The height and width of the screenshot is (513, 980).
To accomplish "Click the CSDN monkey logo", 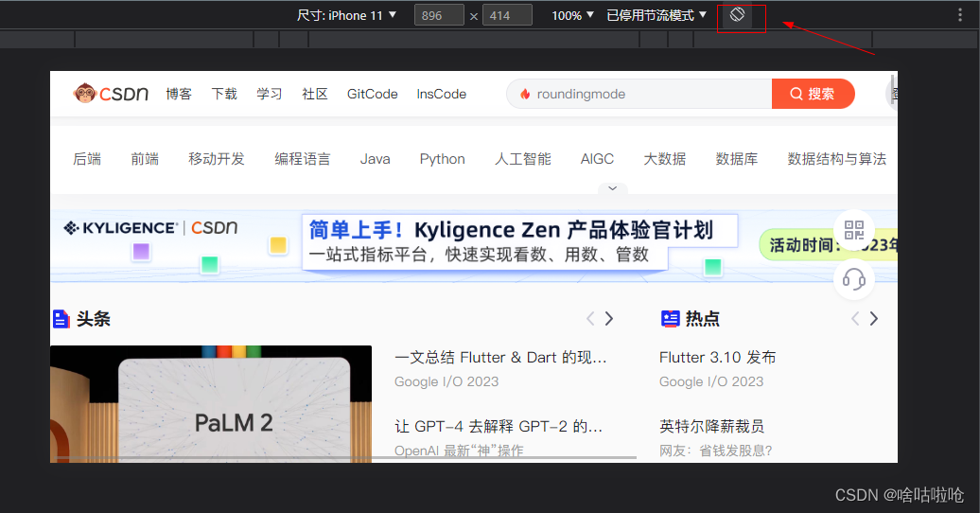I will tap(111, 94).
